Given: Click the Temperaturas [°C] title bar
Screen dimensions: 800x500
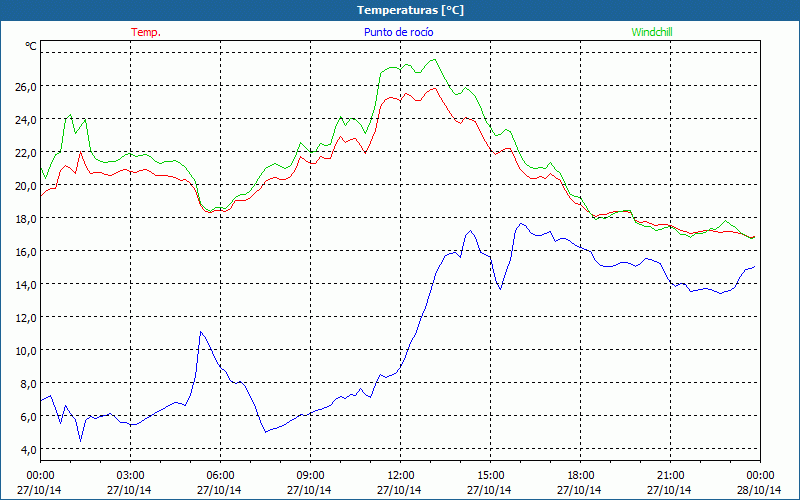Looking at the screenshot, I should [x=400, y=10].
